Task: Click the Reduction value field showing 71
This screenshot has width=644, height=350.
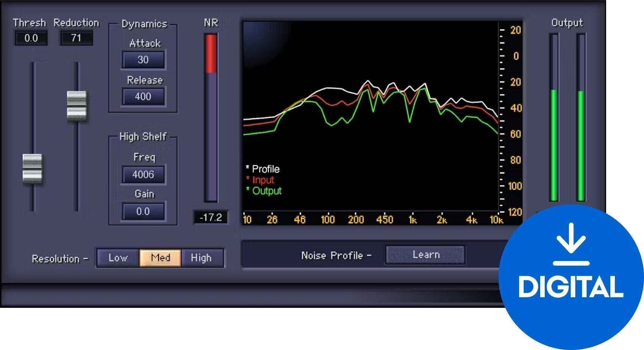Action: (76, 38)
